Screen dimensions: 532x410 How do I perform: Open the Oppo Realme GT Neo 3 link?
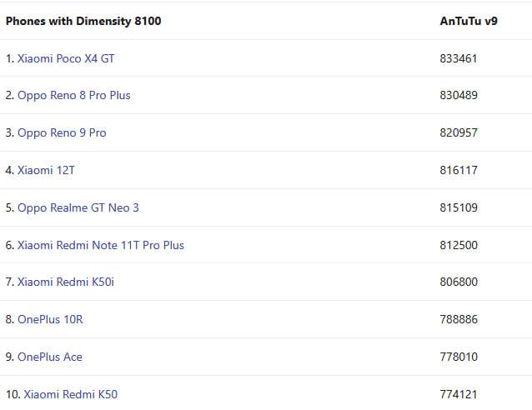coord(78,207)
